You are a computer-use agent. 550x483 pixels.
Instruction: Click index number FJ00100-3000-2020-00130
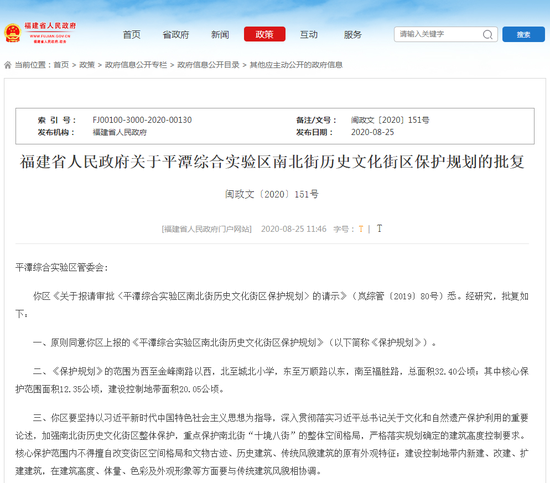coord(142,120)
